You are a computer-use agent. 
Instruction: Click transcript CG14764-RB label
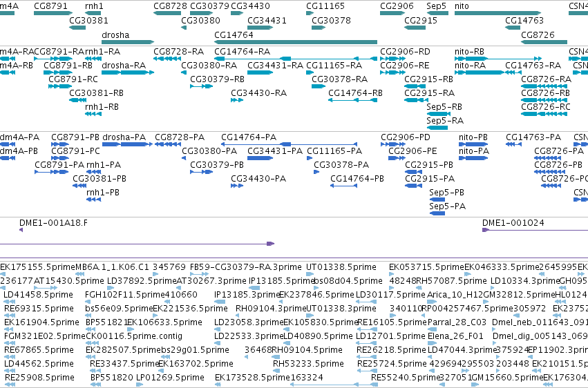pos(356,93)
